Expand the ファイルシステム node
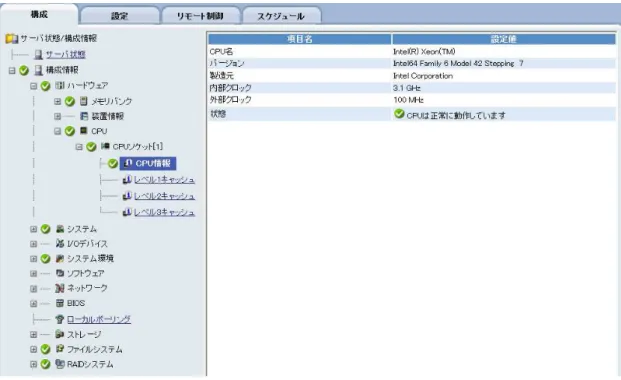Screen dimensions: 621x380 [x=33, y=349]
